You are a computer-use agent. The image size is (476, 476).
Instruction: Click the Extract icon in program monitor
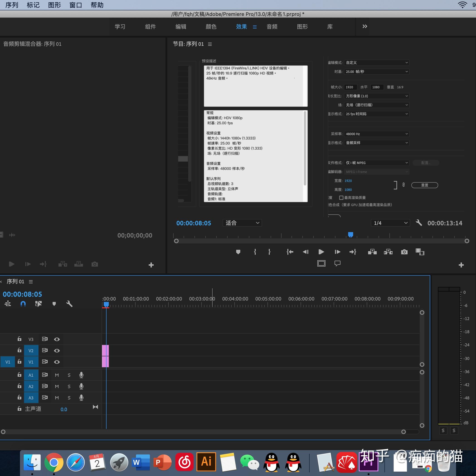click(x=388, y=252)
